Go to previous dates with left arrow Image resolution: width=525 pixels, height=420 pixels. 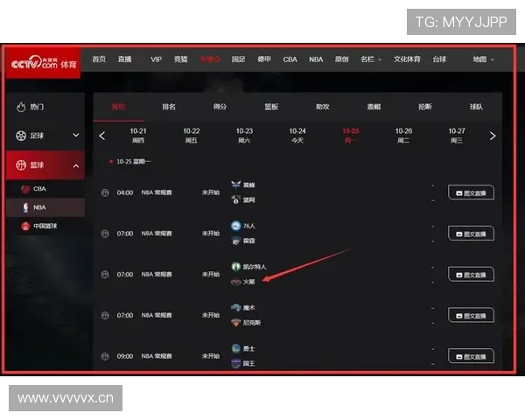pyautogui.click(x=102, y=136)
